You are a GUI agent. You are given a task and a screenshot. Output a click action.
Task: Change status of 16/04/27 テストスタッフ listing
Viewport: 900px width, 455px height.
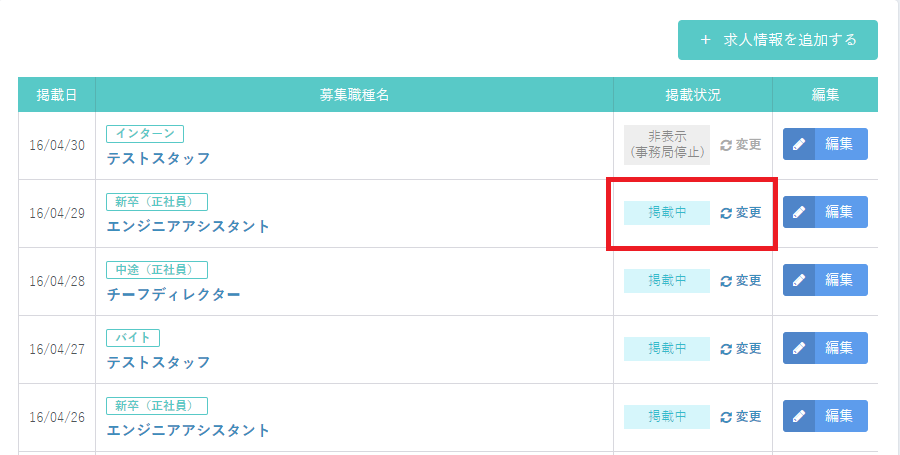pyautogui.click(x=740, y=349)
